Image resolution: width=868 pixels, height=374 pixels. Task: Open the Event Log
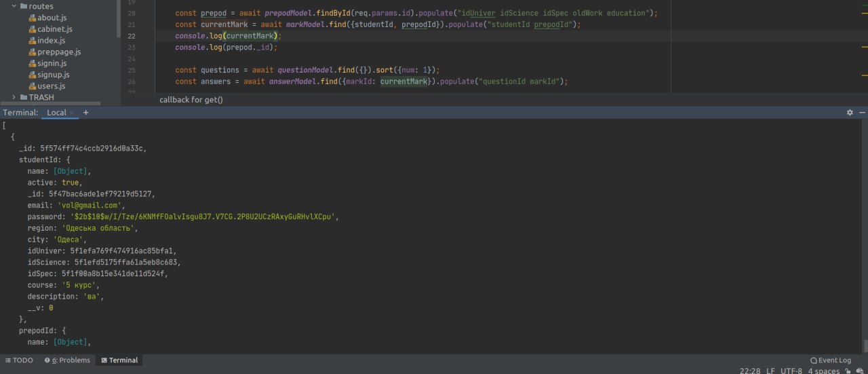[x=831, y=360]
